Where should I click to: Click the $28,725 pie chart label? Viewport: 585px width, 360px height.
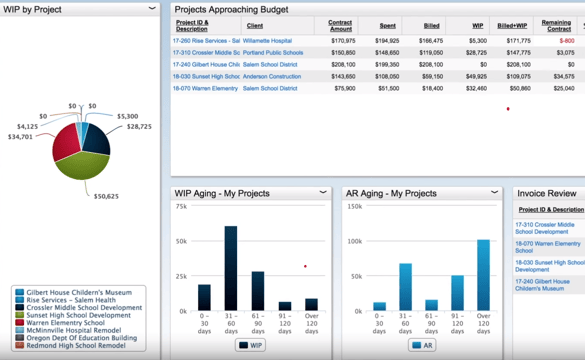click(139, 126)
